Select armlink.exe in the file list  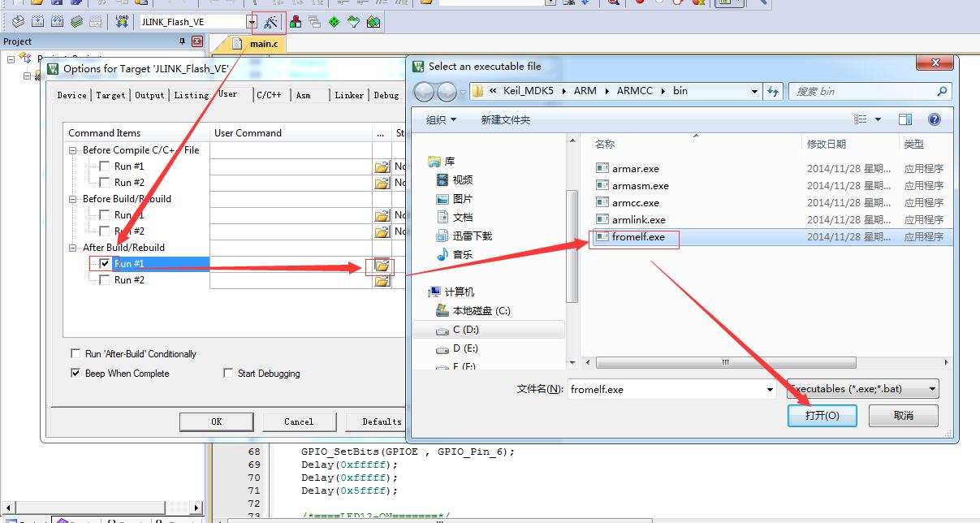[638, 220]
